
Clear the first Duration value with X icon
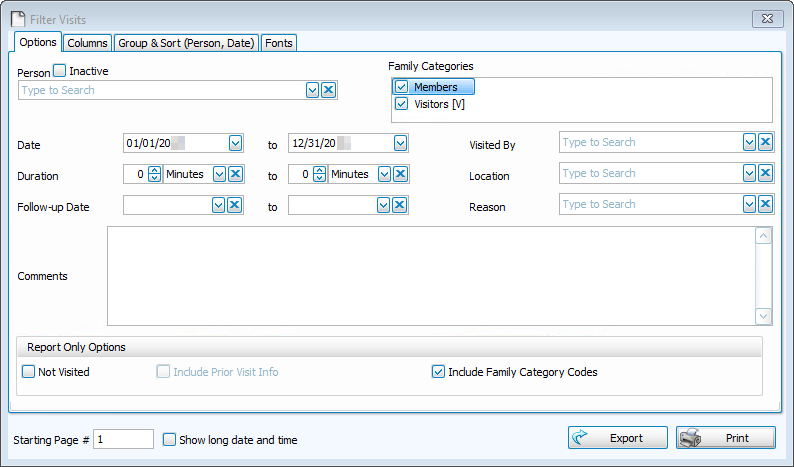(x=235, y=174)
